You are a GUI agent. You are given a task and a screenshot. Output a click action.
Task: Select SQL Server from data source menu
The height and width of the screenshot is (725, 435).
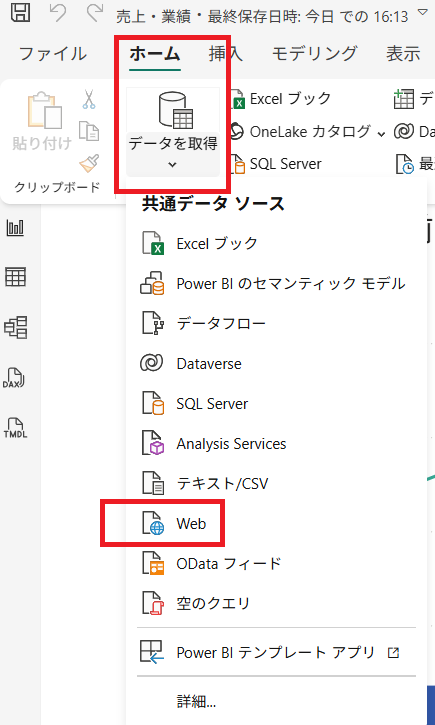tap(276, 404)
